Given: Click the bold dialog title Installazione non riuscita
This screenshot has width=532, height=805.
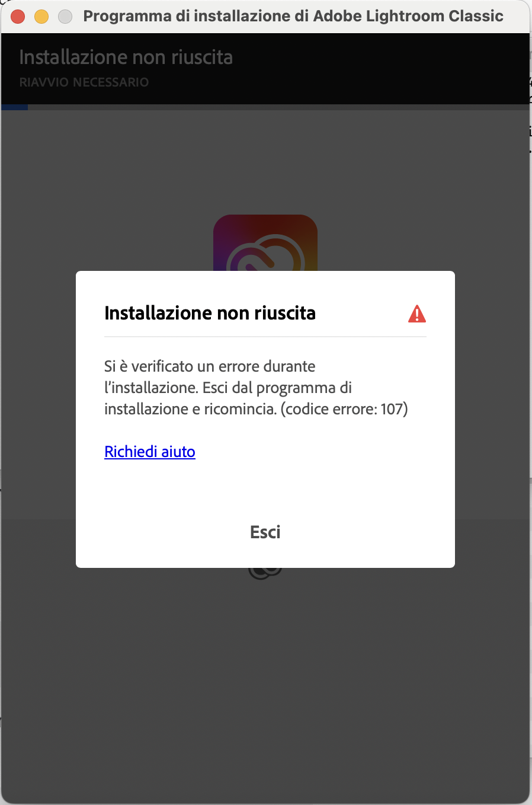Looking at the screenshot, I should coord(210,313).
